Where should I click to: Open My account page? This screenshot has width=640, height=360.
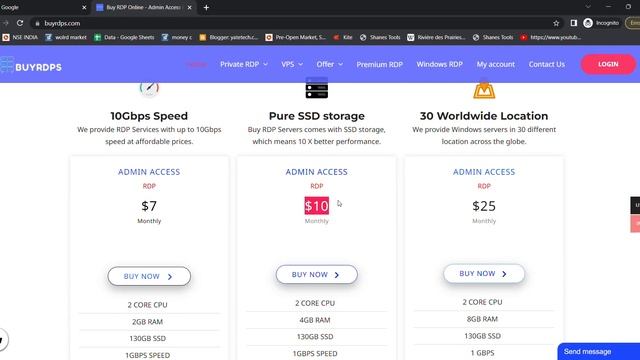(x=496, y=64)
